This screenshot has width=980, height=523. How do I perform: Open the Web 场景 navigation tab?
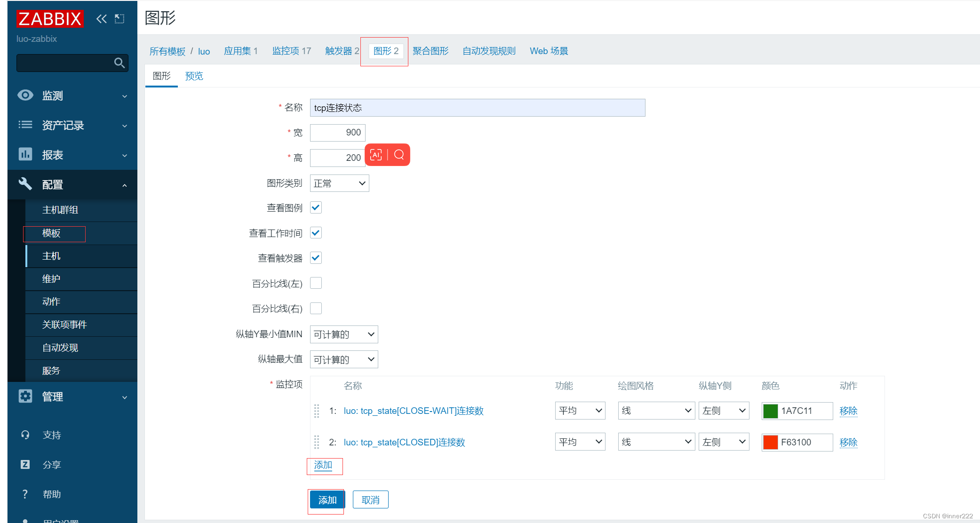tap(549, 51)
